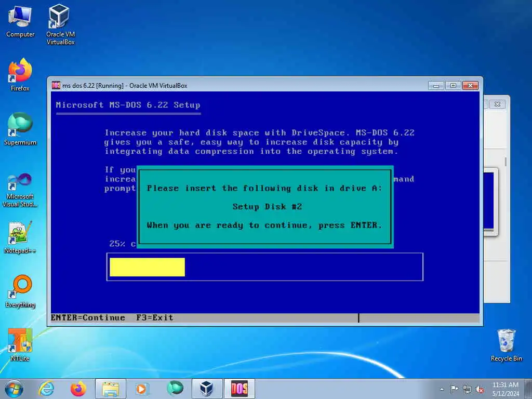The height and width of the screenshot is (399, 532).
Task: Click the VM preview thumbnail behind window
Action: [x=490, y=202]
